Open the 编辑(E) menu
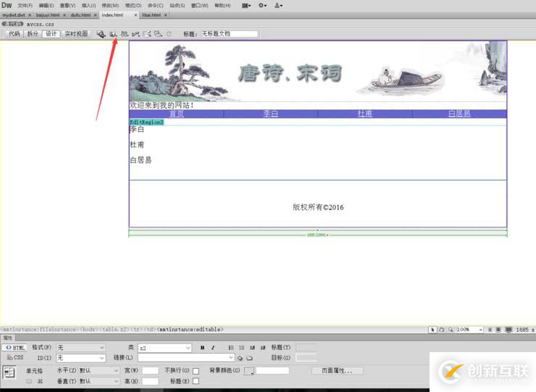The width and height of the screenshot is (536, 392). (46, 6)
